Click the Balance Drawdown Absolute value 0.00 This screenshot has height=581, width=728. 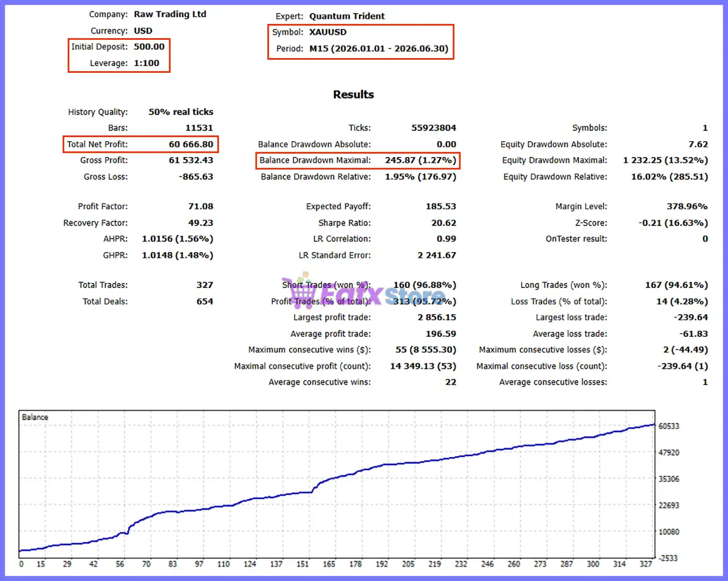(x=446, y=145)
